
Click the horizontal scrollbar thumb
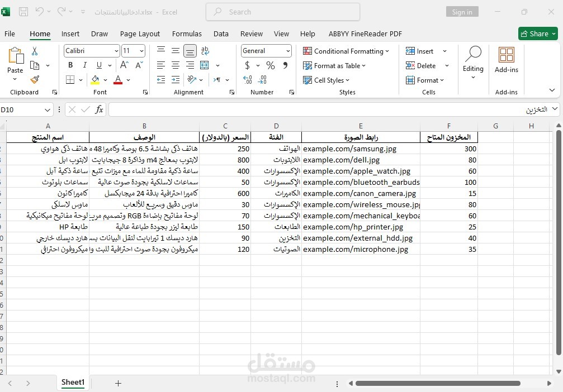tap(438, 384)
